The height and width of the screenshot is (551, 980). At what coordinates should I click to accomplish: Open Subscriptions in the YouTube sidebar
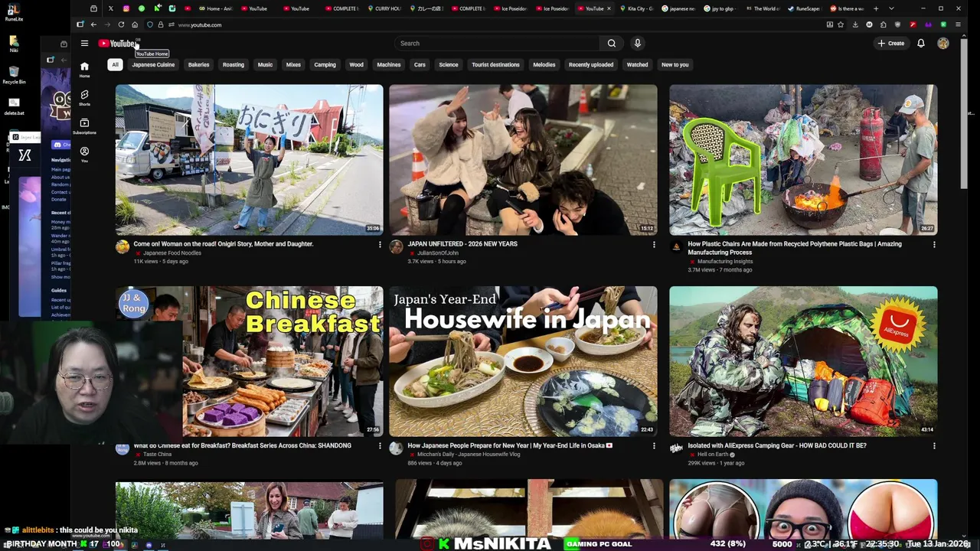(x=84, y=126)
